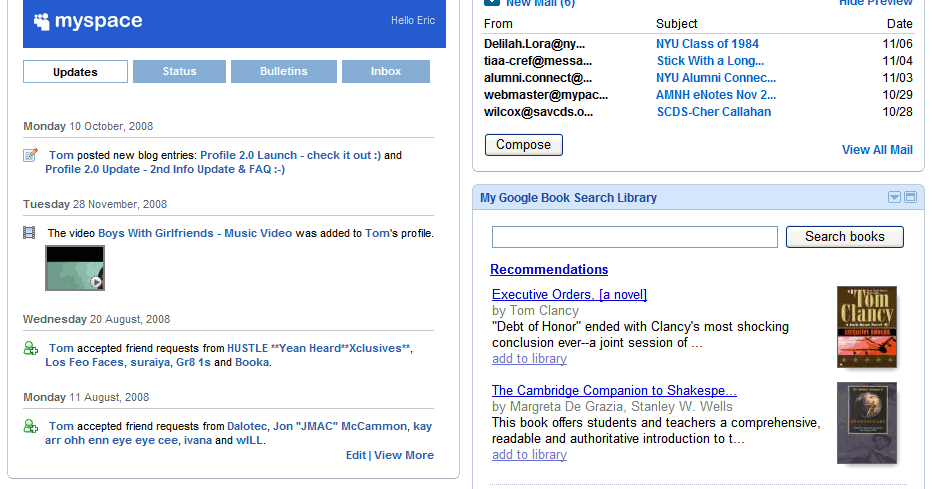This screenshot has width=932, height=489.
Task: Select sender tiaa-cref@messa... in mail list
Action: 537,61
